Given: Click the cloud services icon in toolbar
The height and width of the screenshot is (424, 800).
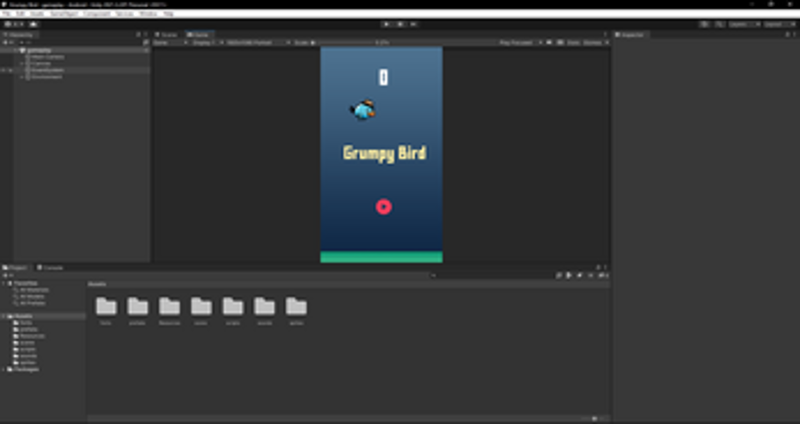Looking at the screenshot, I should point(34,24).
